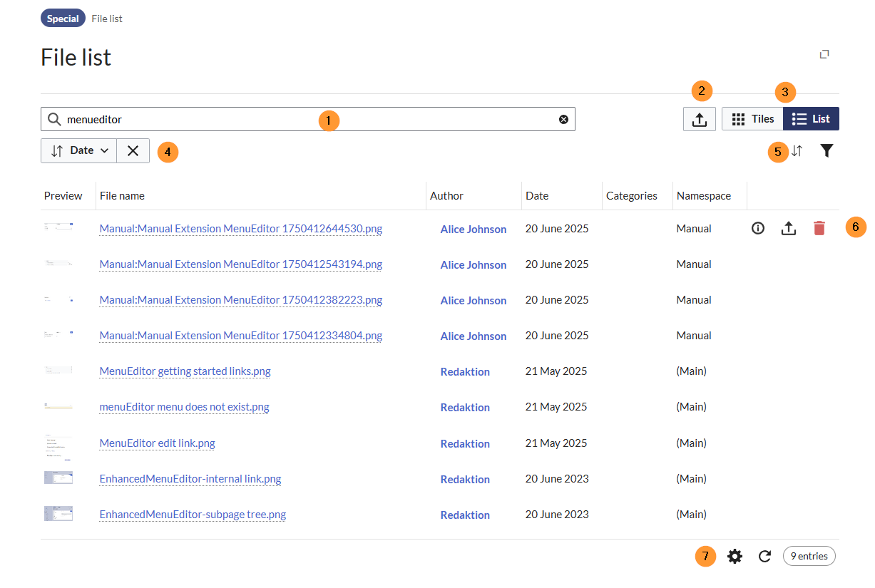This screenshot has height=588, width=875.
Task: Clear the search field text
Action: tap(563, 119)
